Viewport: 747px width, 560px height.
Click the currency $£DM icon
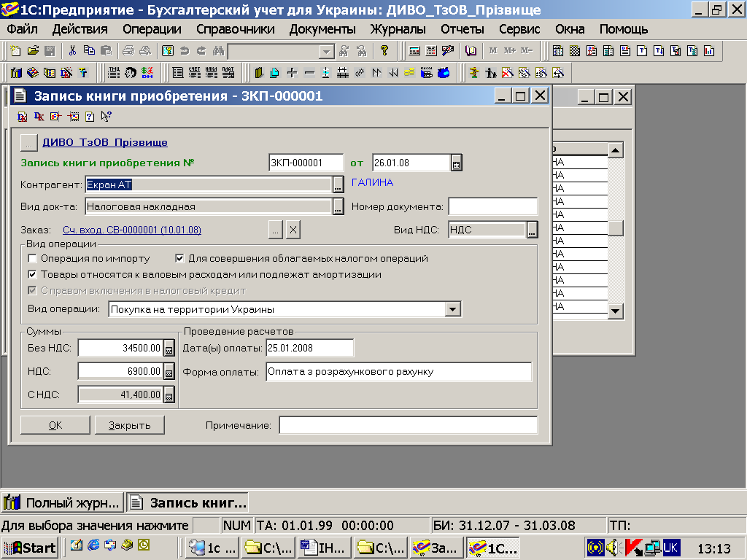(147, 72)
